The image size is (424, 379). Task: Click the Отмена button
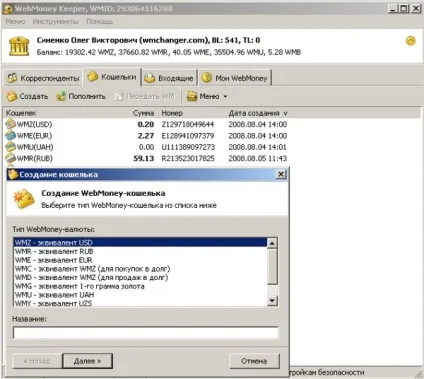pos(254,361)
